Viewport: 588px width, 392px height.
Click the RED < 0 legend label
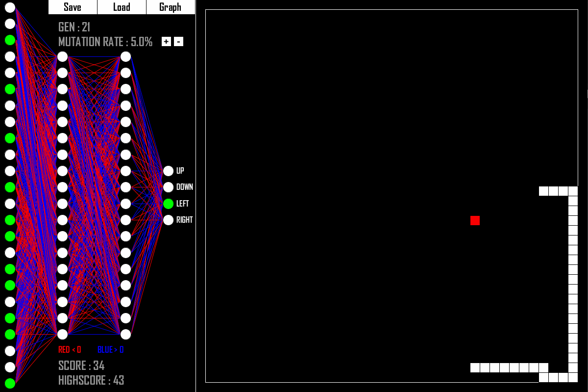pos(70,349)
